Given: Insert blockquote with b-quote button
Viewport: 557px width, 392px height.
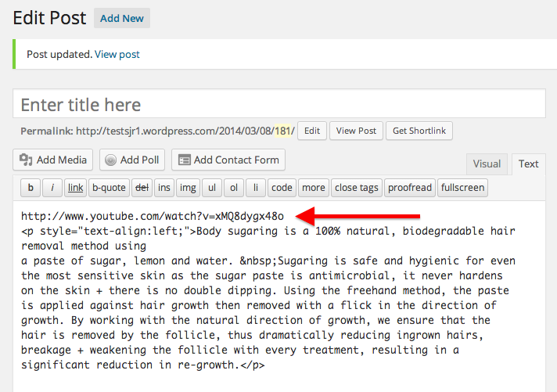Looking at the screenshot, I should click(x=109, y=188).
